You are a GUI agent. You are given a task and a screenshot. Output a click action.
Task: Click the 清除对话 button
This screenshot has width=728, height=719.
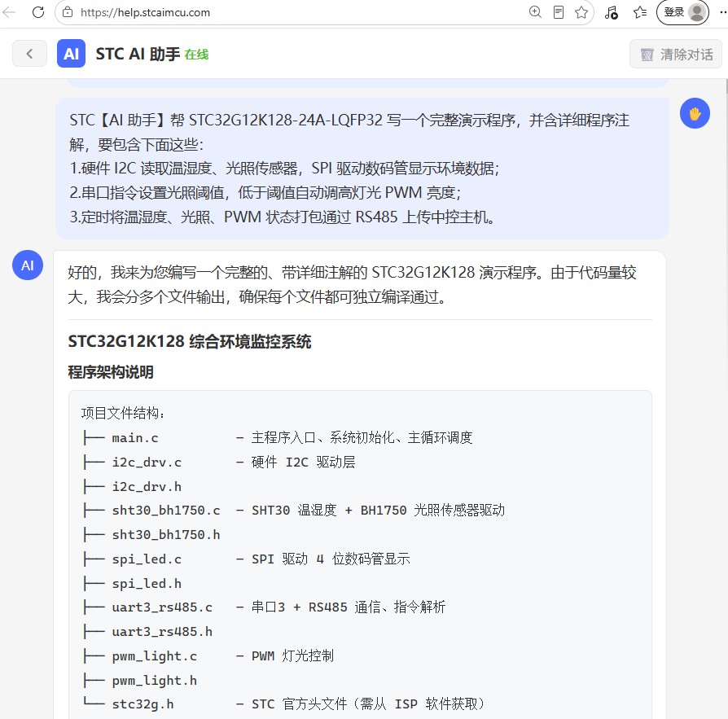(x=676, y=55)
